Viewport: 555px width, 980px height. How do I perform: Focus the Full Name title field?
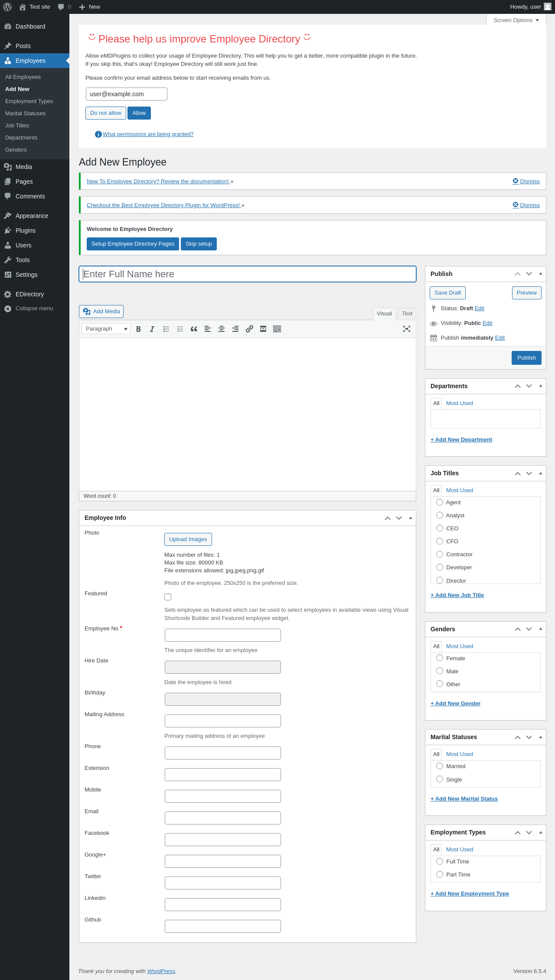click(x=248, y=274)
